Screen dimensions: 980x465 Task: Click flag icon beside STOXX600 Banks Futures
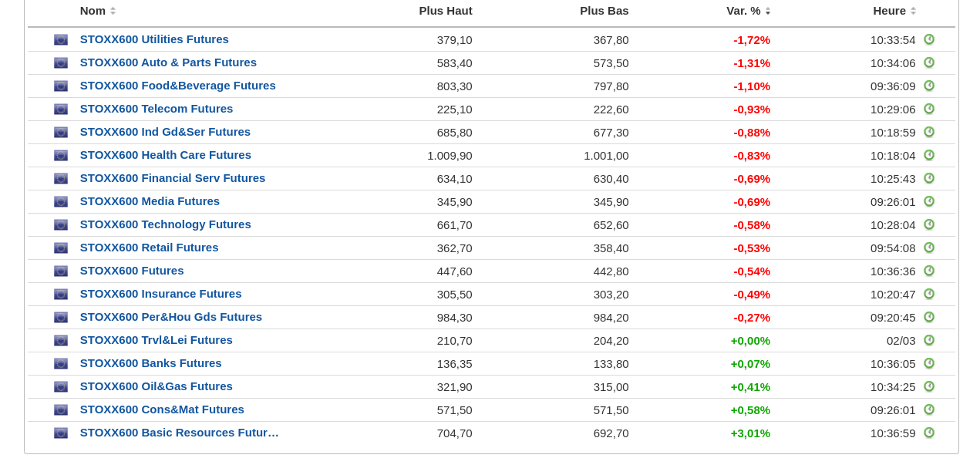point(61,364)
